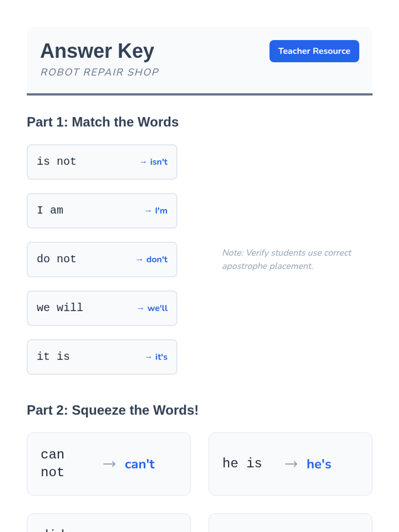This screenshot has height=532, width=399.
Task: Click the can't answer in Part 2
Action: point(140,464)
